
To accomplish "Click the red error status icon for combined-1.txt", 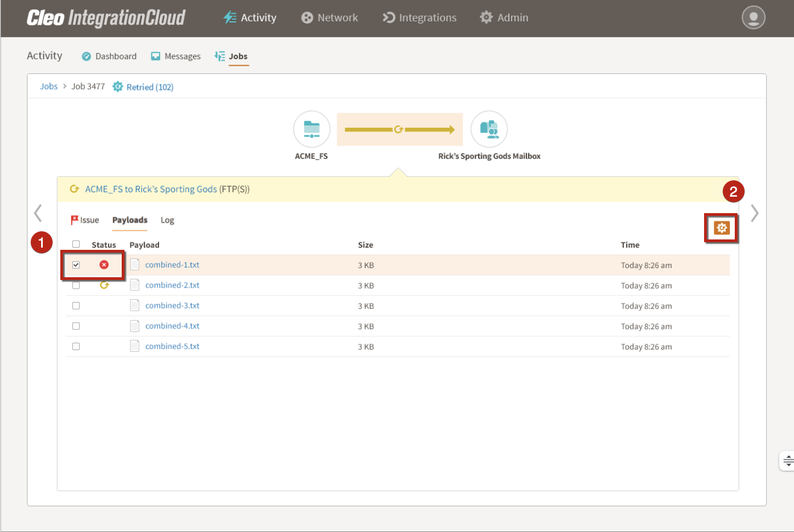I will (x=104, y=265).
